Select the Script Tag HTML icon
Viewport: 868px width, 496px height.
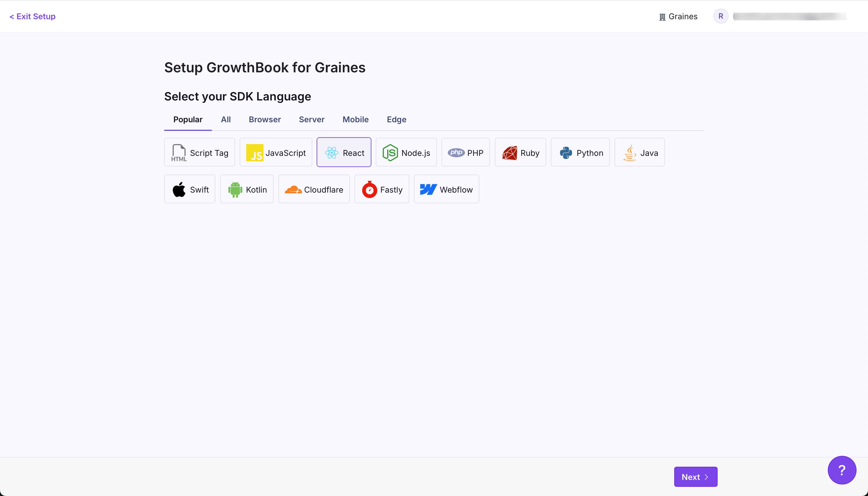pos(179,153)
